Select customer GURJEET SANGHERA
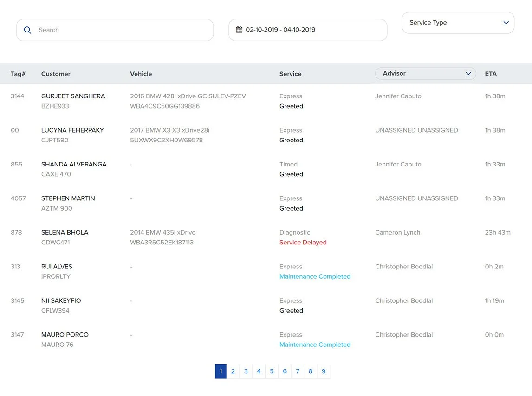Screen dimensions: 532x396 (73, 96)
